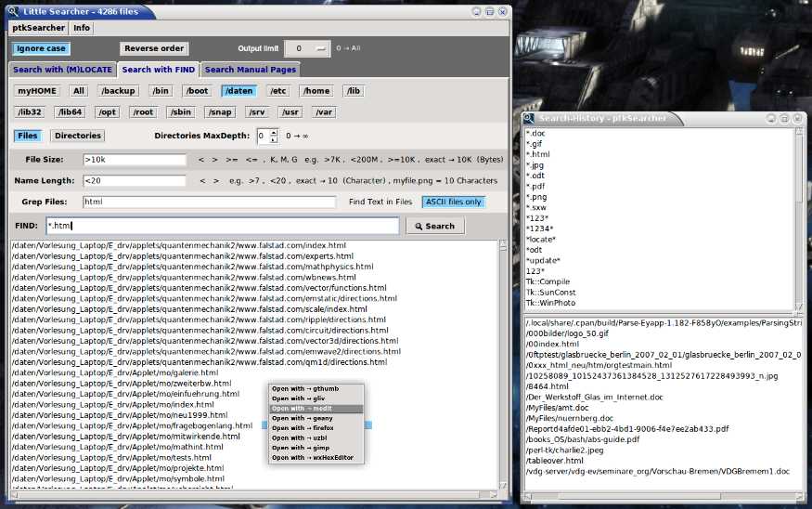812x509 pixels.
Task: Select the /home search location
Action: [316, 91]
